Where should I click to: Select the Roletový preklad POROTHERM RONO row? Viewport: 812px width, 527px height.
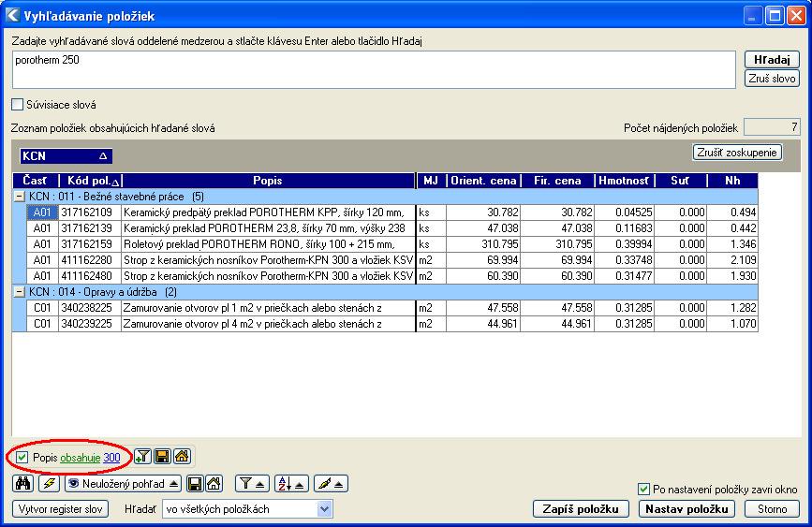pyautogui.click(x=392, y=244)
